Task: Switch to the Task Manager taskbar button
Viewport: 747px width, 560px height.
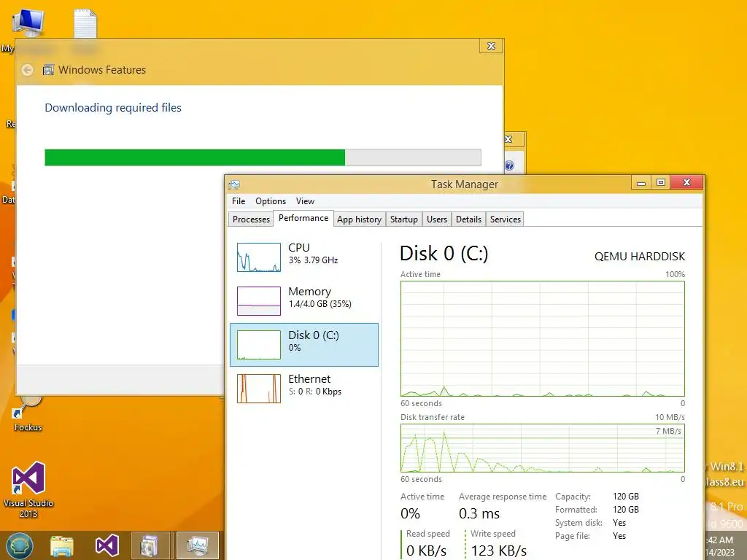Action: pos(197,545)
